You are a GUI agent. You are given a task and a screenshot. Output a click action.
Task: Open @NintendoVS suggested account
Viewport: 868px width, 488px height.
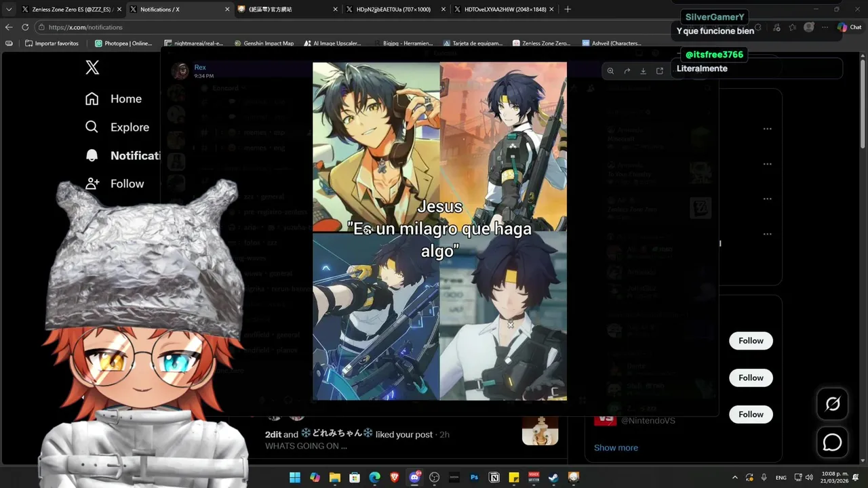(x=648, y=420)
